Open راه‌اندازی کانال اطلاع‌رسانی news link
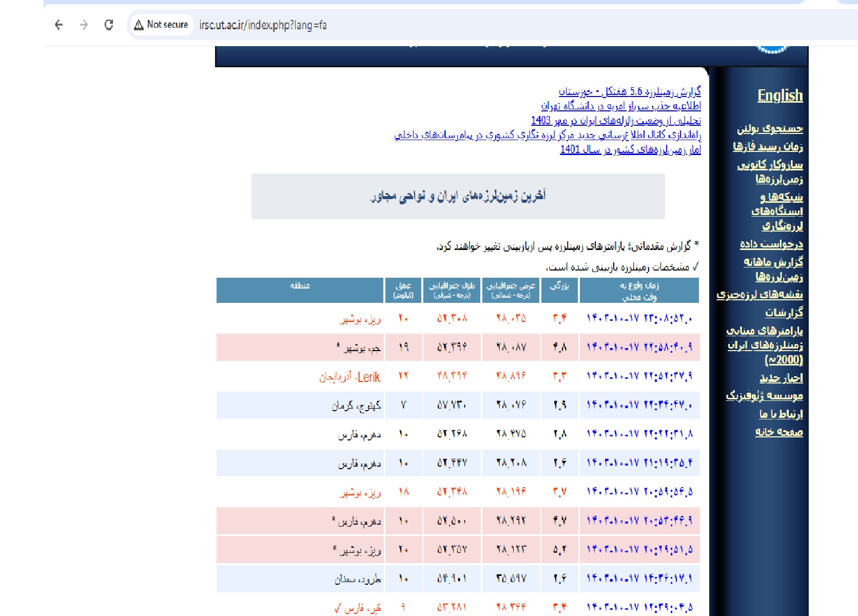 coord(548,135)
